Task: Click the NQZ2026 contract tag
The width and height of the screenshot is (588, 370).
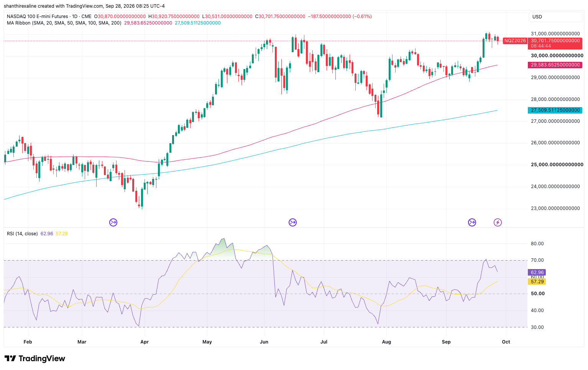Action: (x=515, y=41)
